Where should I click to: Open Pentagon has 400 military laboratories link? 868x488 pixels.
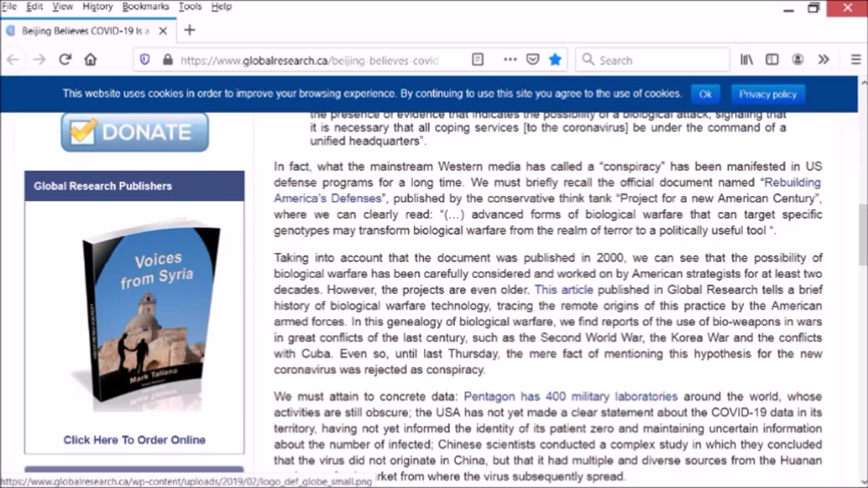pos(570,396)
